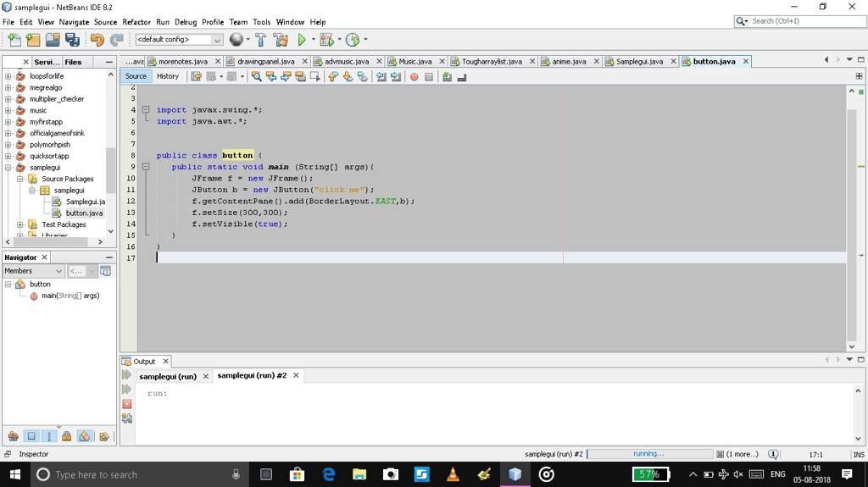The height and width of the screenshot is (487, 868).
Task: Expand the loopsforlife project node
Action: 8,76
